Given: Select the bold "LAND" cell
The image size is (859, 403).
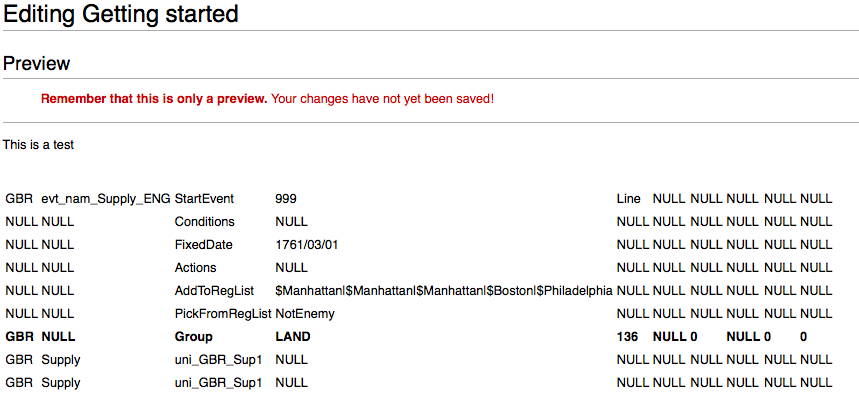Looking at the screenshot, I should [293, 337].
